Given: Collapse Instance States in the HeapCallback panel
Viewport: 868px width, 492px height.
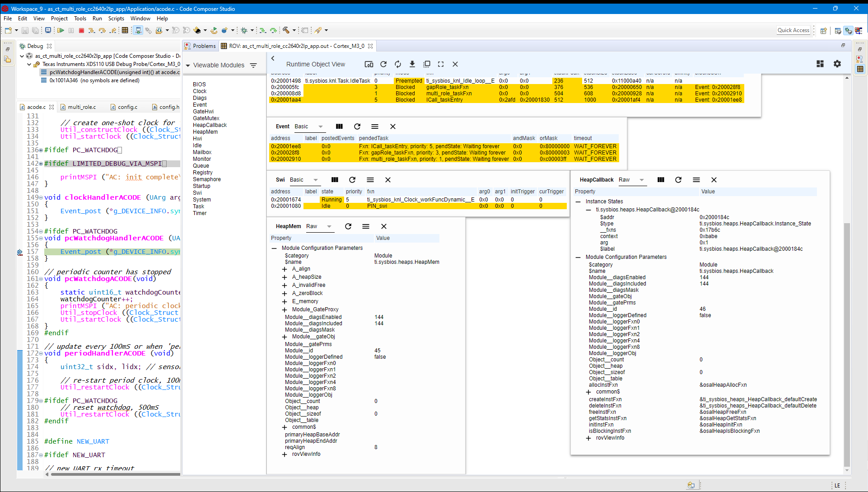Looking at the screenshot, I should click(x=578, y=201).
